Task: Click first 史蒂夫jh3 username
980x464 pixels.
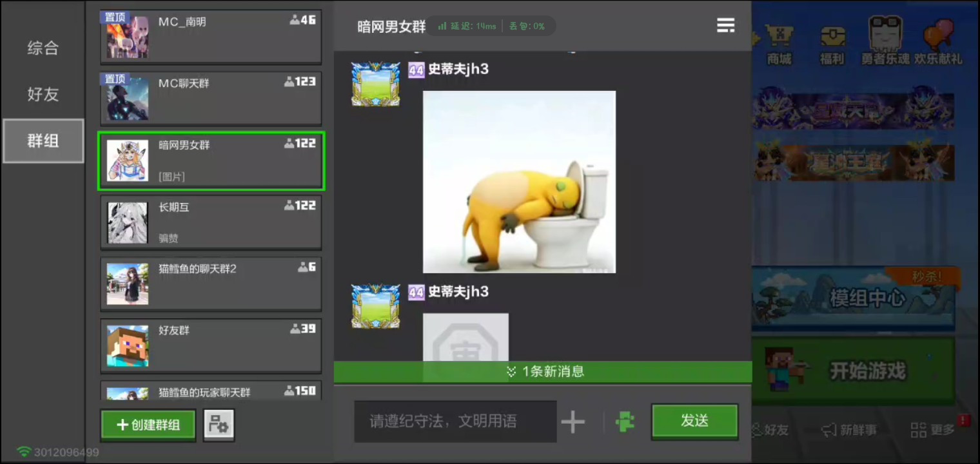Action: (x=458, y=69)
